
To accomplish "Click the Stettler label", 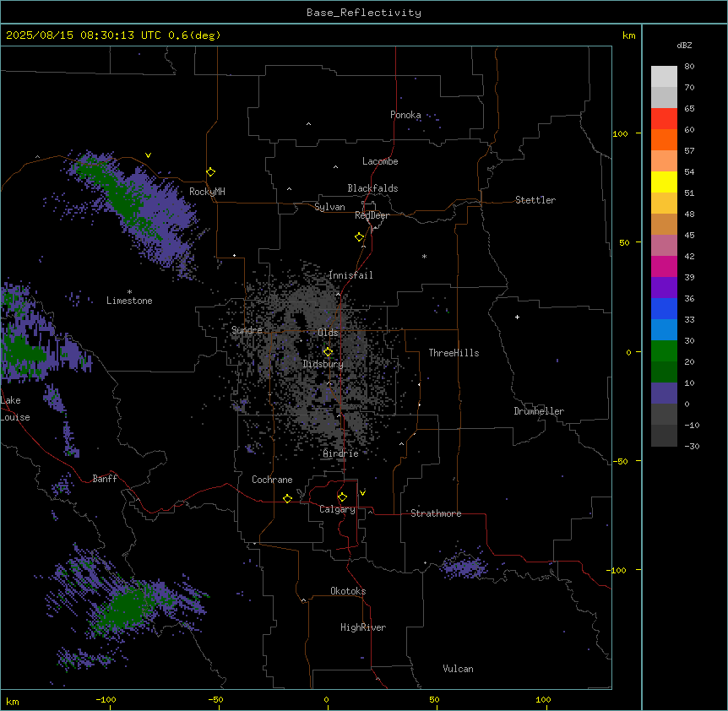I will pyautogui.click(x=535, y=200).
